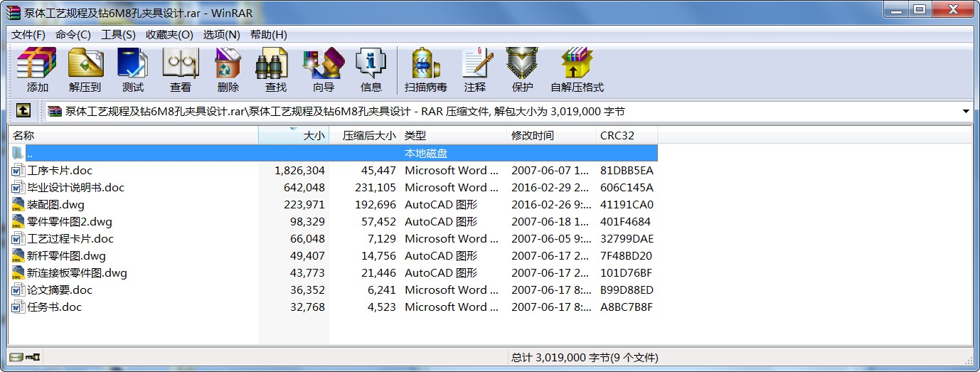Image resolution: width=980 pixels, height=372 pixels.
Task: Open the 命令(C) menu
Action: pyautogui.click(x=73, y=34)
